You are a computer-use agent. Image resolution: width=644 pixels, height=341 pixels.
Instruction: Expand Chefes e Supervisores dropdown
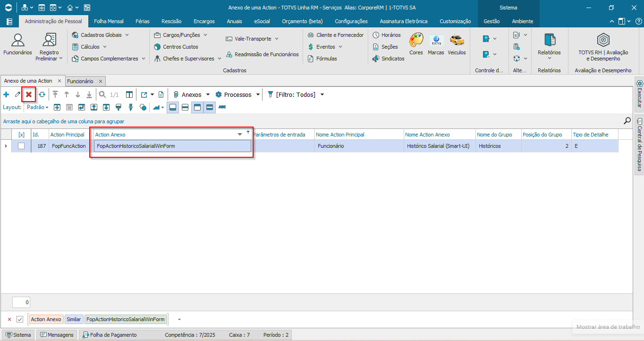pyautogui.click(x=219, y=59)
